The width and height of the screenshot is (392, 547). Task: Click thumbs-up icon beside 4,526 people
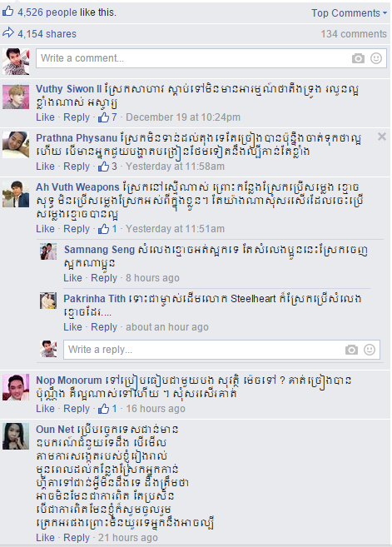pyautogui.click(x=7, y=12)
